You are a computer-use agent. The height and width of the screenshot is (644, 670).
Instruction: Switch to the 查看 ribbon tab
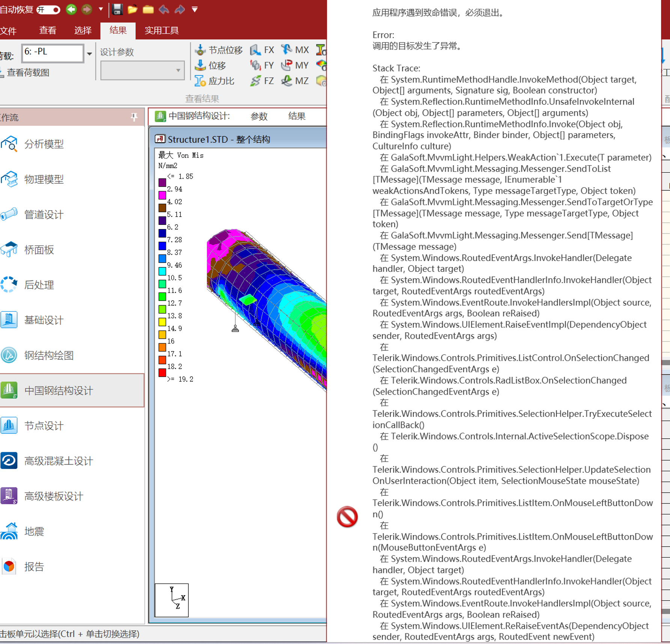tap(48, 30)
